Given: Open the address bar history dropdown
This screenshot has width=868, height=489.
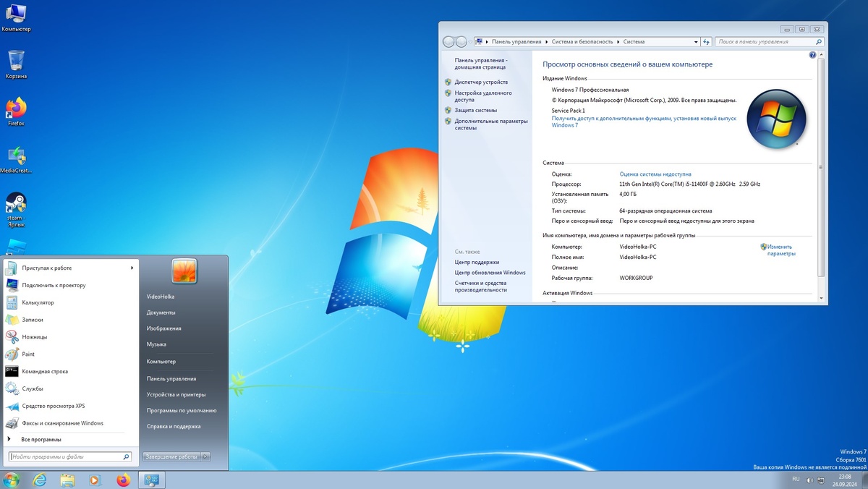Looking at the screenshot, I should (x=696, y=42).
